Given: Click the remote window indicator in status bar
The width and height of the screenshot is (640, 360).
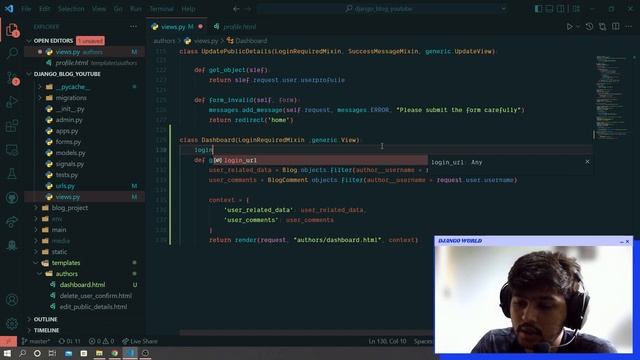Looking at the screenshot, I should (8, 341).
